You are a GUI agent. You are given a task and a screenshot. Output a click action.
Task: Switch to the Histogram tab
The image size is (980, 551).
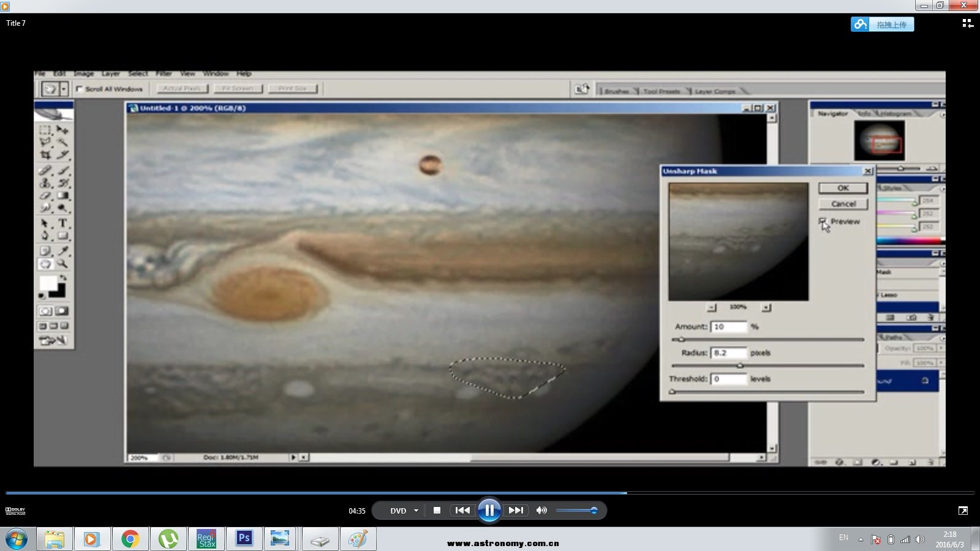tap(895, 113)
